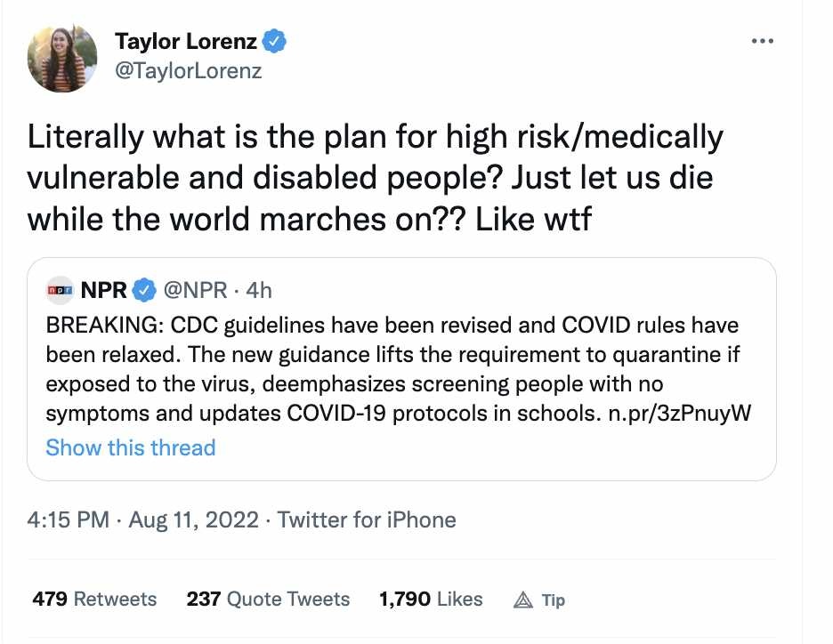Image resolution: width=833 pixels, height=644 pixels.
Task: View the 237 Quote Tweets list
Action: click(x=268, y=599)
